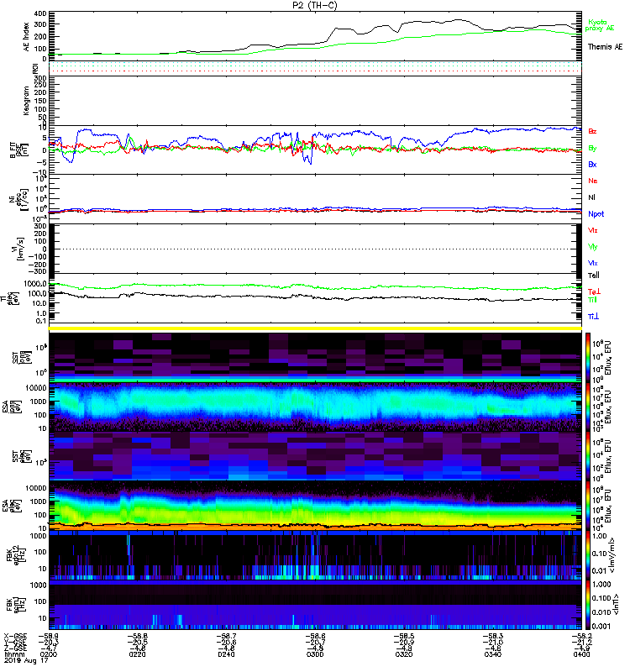Click the green Viy legend label
This screenshot has width=630, height=672.
[x=592, y=247]
